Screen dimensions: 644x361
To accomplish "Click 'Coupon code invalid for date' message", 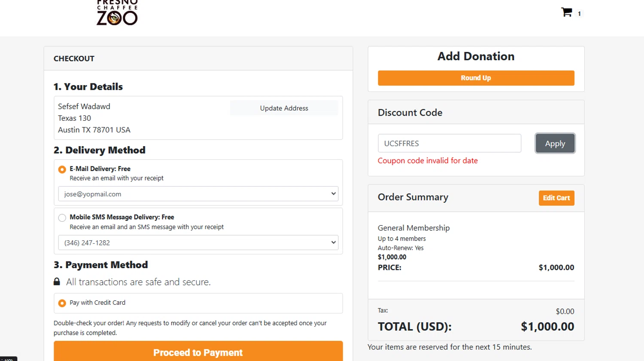I will point(428,160).
